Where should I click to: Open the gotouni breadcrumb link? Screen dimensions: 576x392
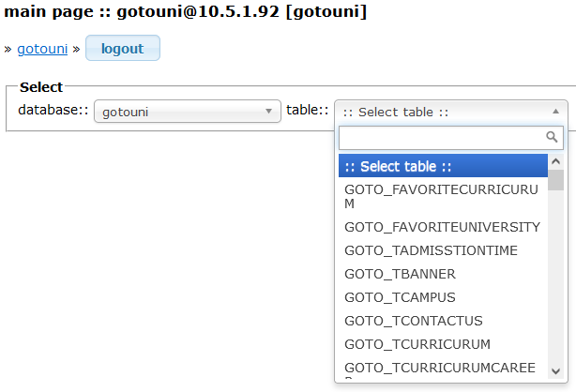pyautogui.click(x=42, y=49)
